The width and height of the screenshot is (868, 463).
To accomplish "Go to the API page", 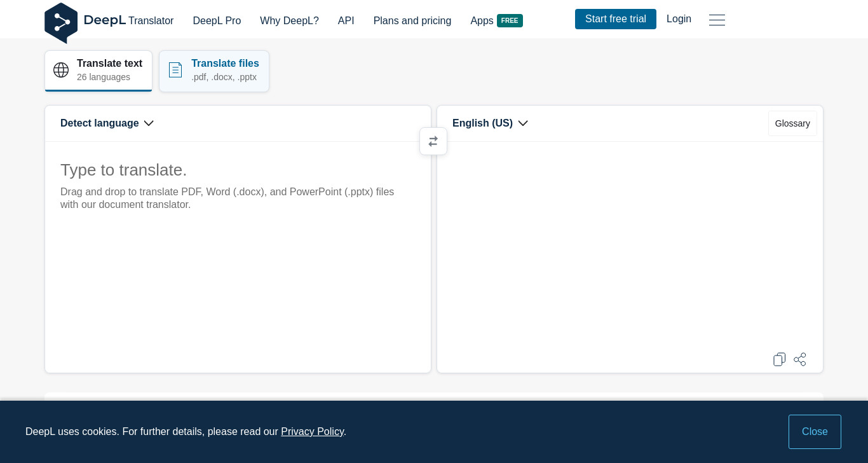I will 346,20.
